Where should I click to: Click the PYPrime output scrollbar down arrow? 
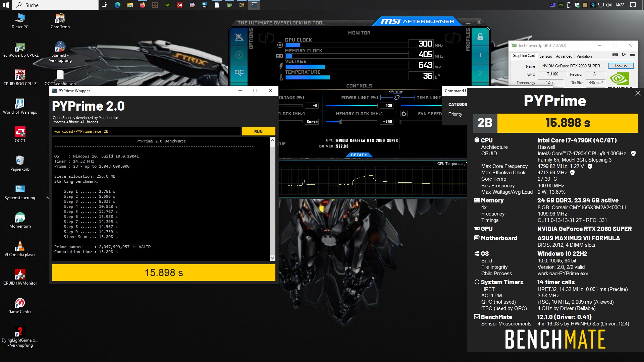[272, 258]
